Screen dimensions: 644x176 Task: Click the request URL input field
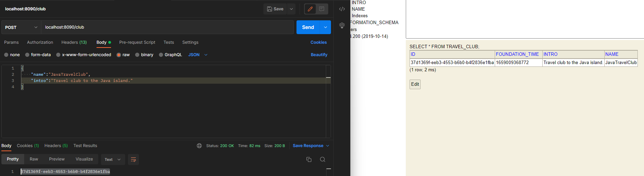point(167,27)
